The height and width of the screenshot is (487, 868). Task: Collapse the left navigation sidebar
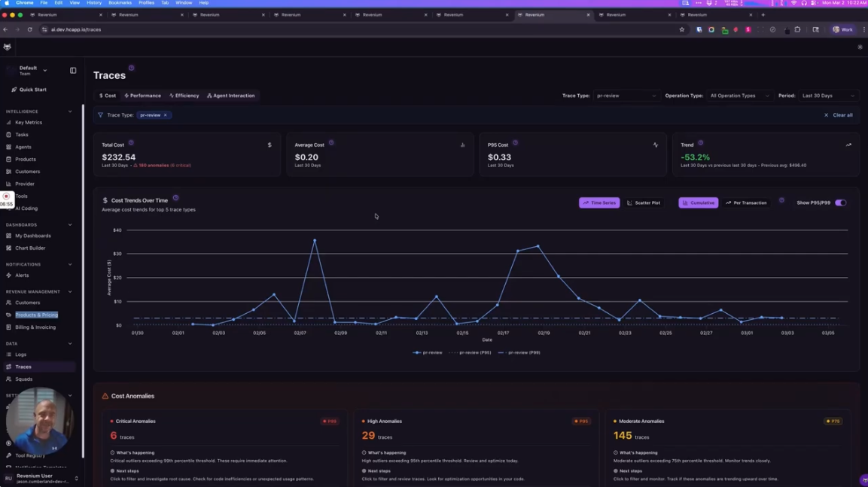point(73,70)
